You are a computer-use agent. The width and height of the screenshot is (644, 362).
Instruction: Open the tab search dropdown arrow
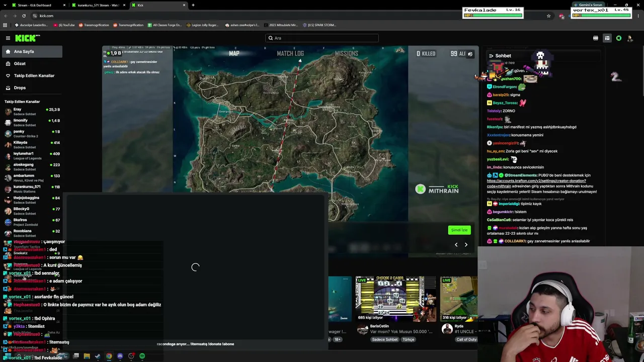pos(5,5)
